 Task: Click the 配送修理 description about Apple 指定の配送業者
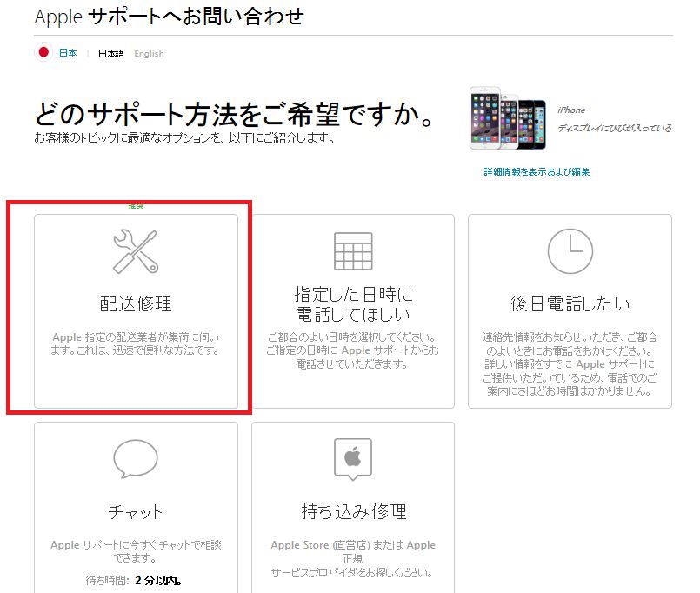136,343
